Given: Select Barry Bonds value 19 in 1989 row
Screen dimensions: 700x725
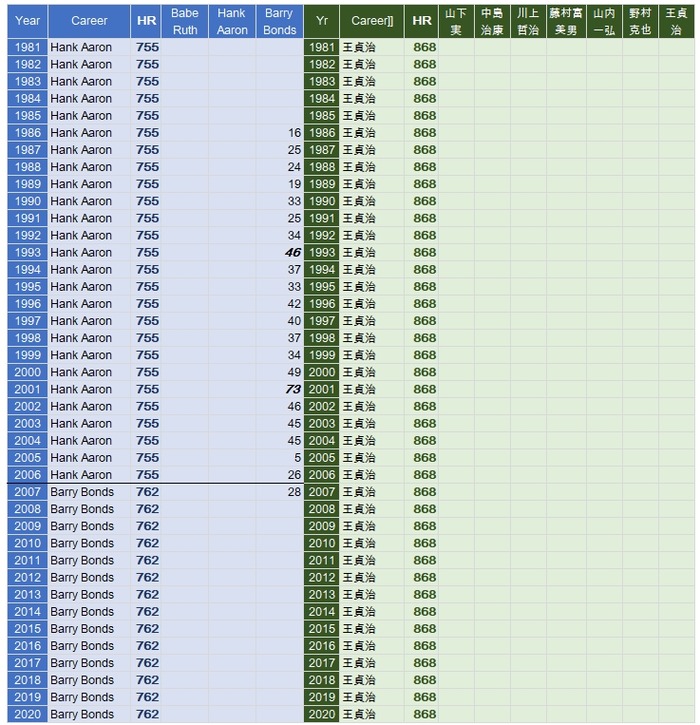Looking at the screenshot, I should click(x=295, y=184).
